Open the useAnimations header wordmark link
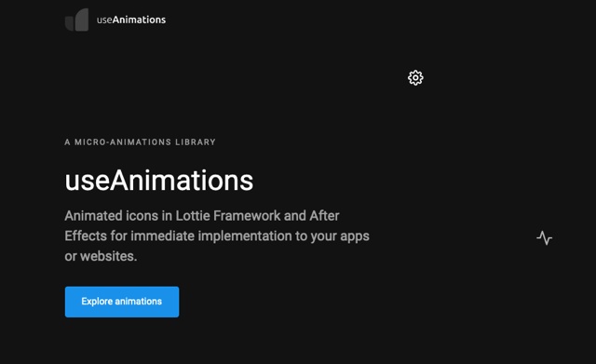596x364 pixels. (131, 20)
